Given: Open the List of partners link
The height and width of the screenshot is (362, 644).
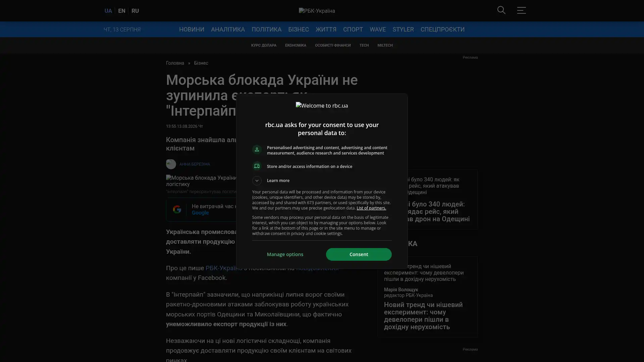Looking at the screenshot, I should [x=371, y=208].
